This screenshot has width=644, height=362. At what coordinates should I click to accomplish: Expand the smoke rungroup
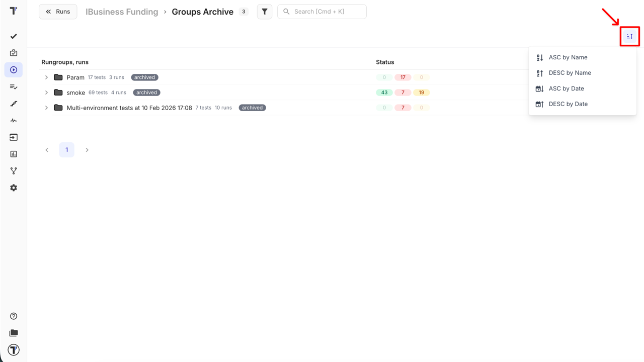click(46, 93)
